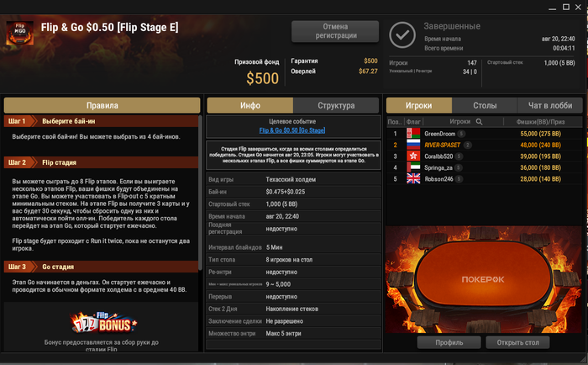The width and height of the screenshot is (588, 365).
Task: Click the Belarus flag next to GreenDroom
Action: pos(413,134)
